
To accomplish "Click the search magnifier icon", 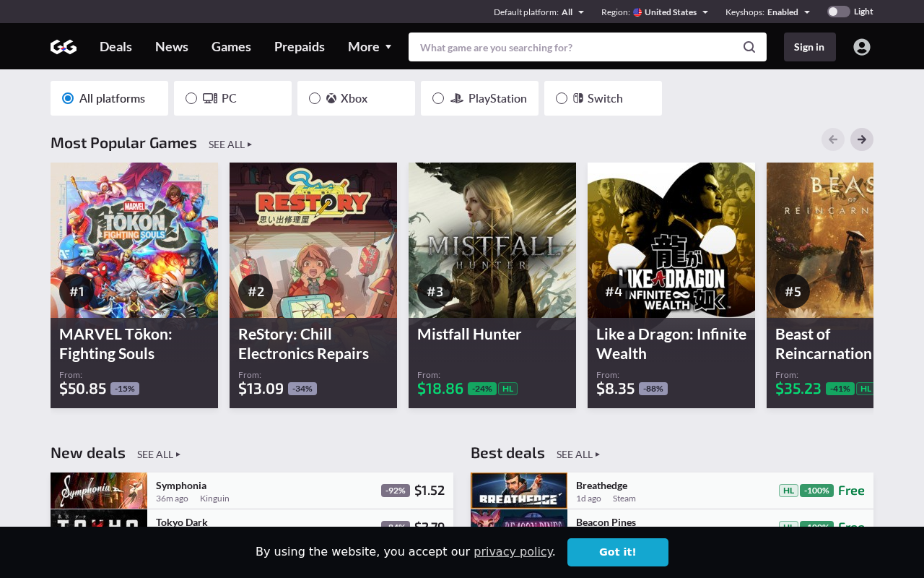I will [x=749, y=47].
